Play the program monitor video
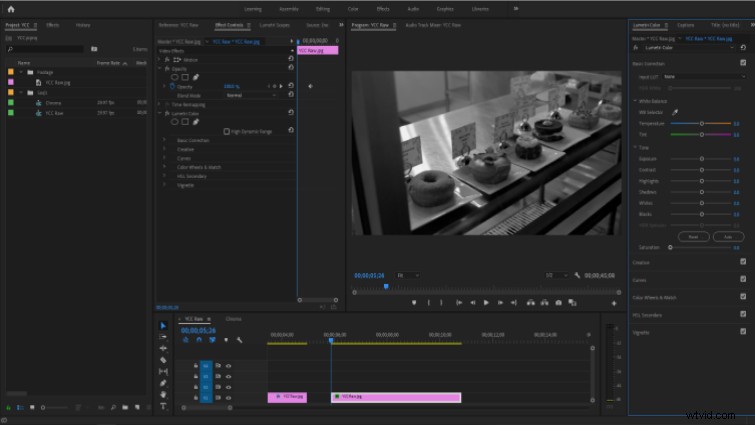 [486, 303]
